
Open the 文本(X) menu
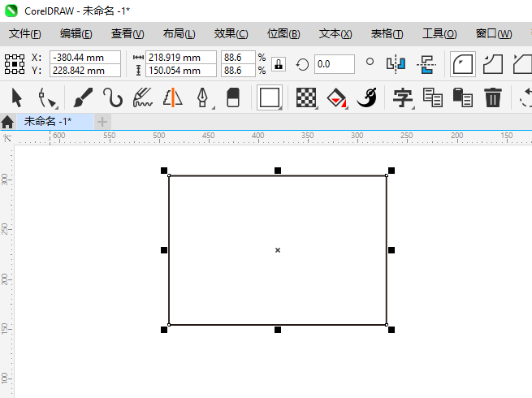tap(335, 33)
